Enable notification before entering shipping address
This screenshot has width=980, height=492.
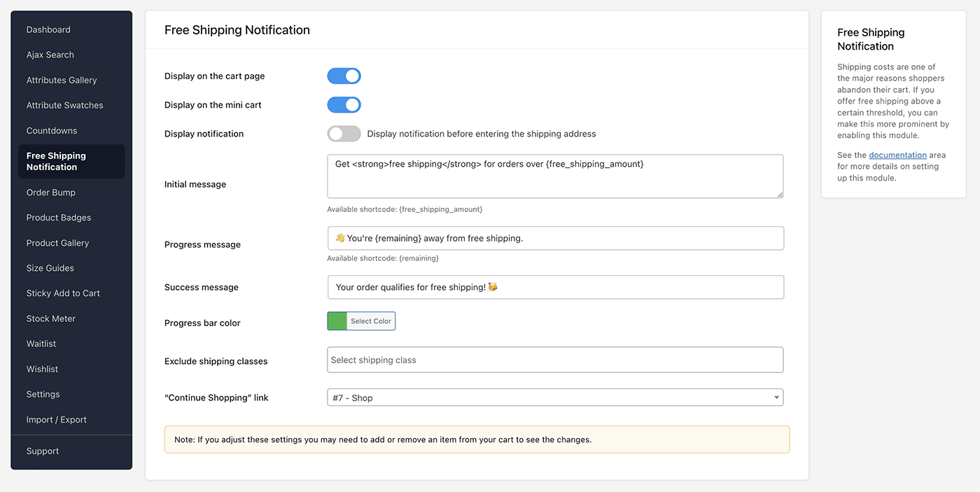pyautogui.click(x=344, y=133)
